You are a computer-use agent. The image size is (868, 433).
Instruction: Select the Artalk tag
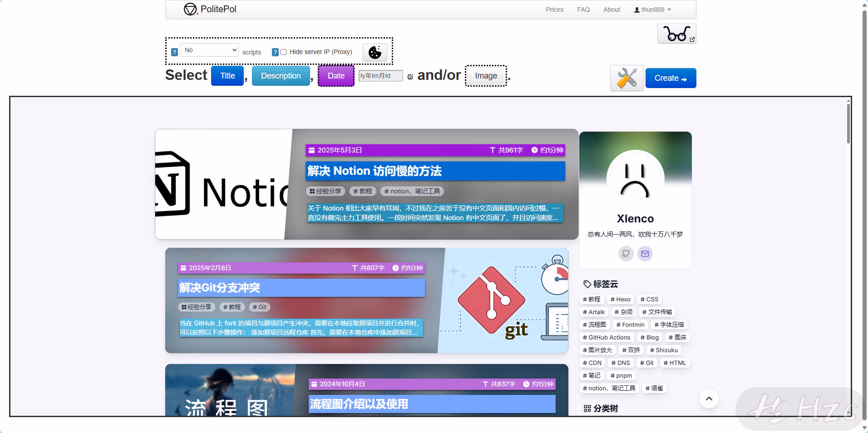[594, 312]
